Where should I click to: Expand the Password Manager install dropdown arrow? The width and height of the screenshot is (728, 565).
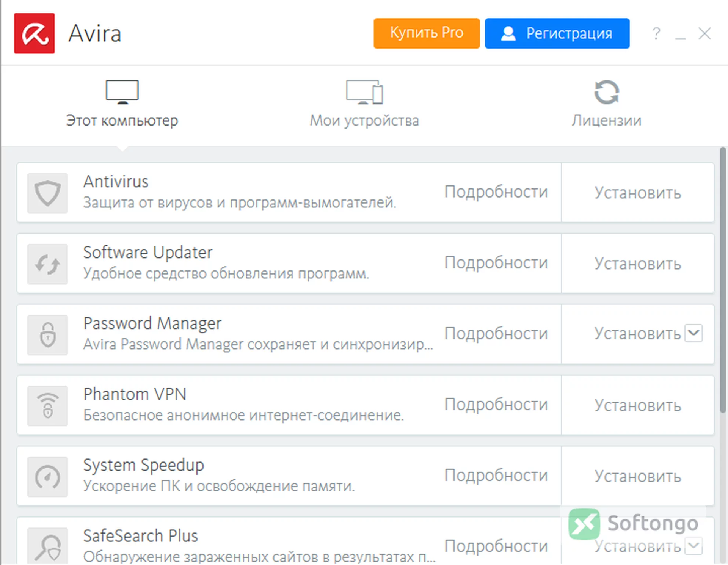693,333
